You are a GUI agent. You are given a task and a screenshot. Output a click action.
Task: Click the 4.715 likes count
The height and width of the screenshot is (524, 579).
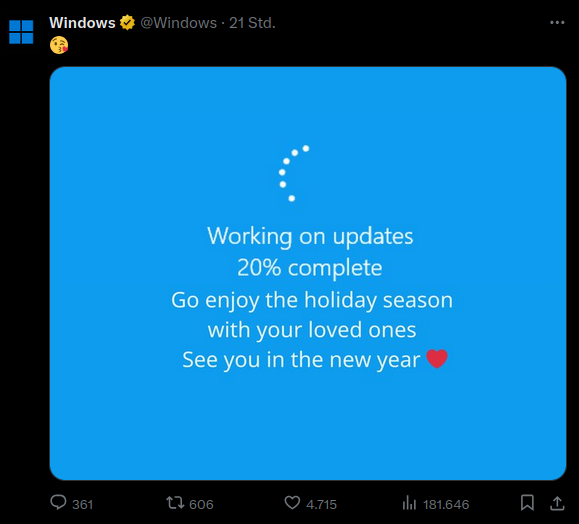321,504
